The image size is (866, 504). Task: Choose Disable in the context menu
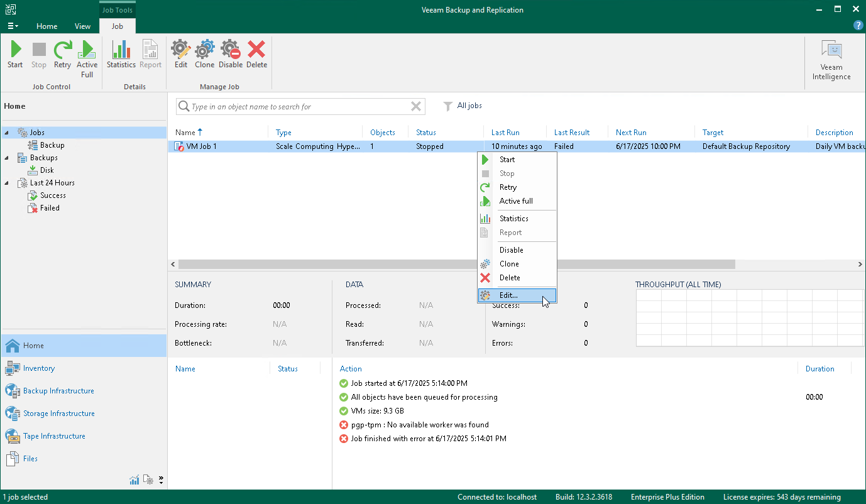click(x=517, y=250)
